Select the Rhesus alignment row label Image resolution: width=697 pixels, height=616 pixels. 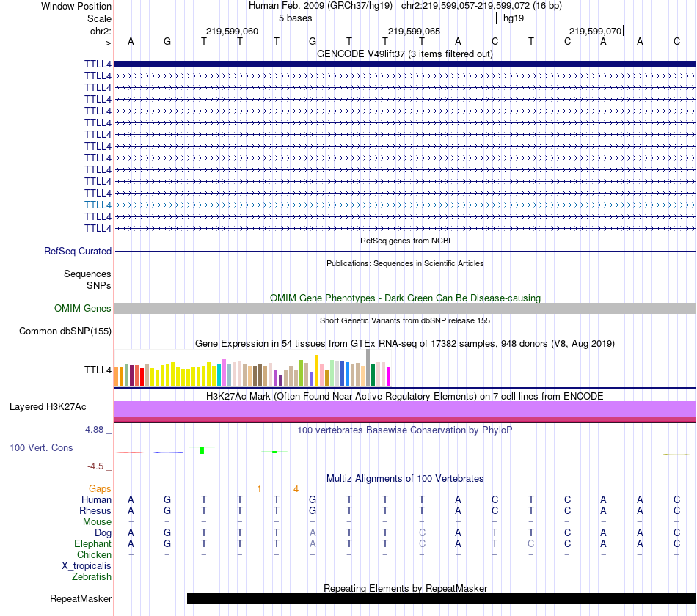click(95, 510)
